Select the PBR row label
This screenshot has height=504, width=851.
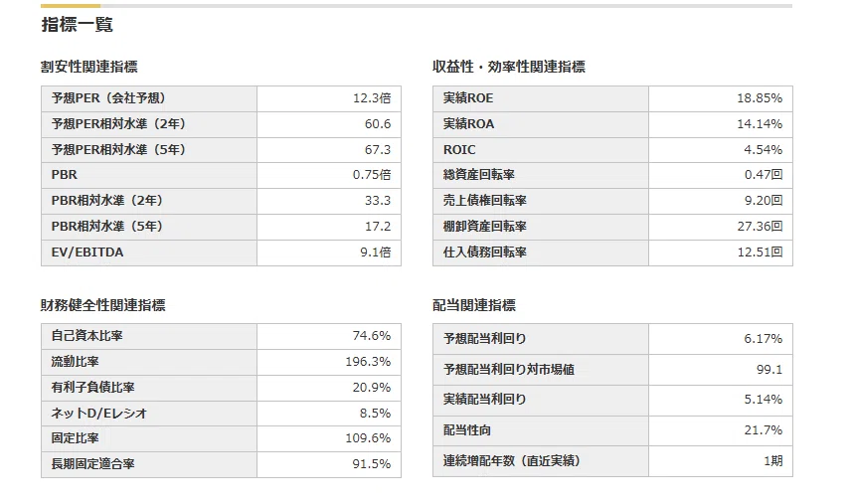coord(65,175)
